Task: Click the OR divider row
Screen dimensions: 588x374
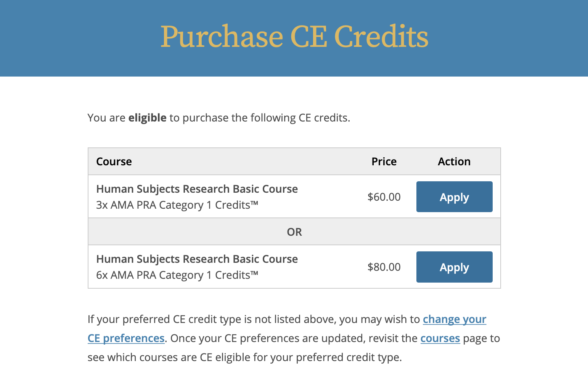Action: pyautogui.click(x=294, y=232)
